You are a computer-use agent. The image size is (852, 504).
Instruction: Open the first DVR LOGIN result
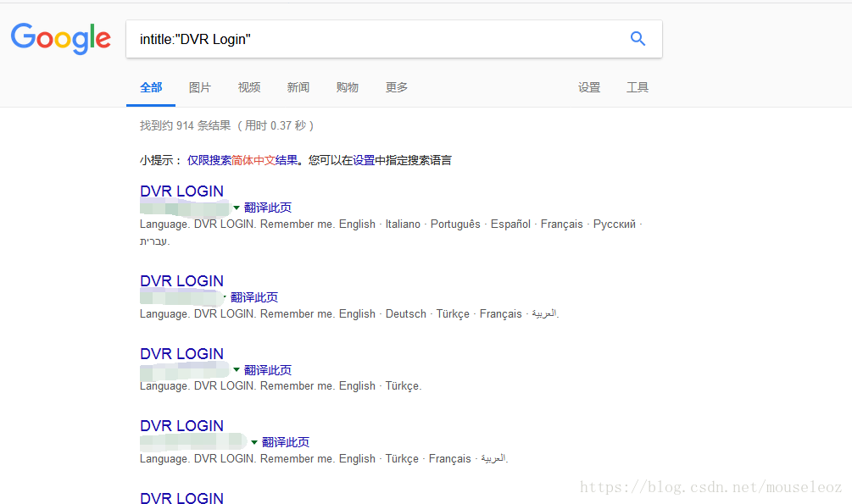click(x=181, y=191)
